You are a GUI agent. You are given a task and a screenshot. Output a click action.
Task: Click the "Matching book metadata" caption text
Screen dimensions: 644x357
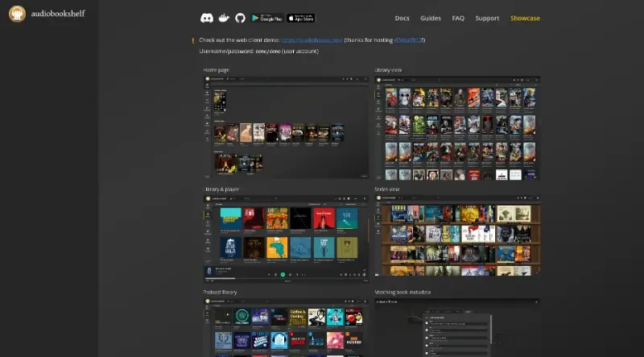tap(402, 292)
